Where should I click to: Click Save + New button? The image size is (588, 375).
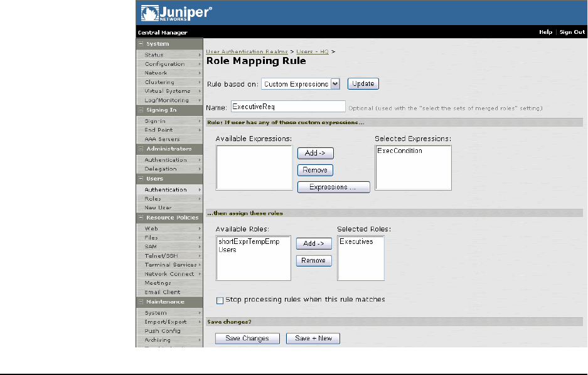click(x=313, y=339)
